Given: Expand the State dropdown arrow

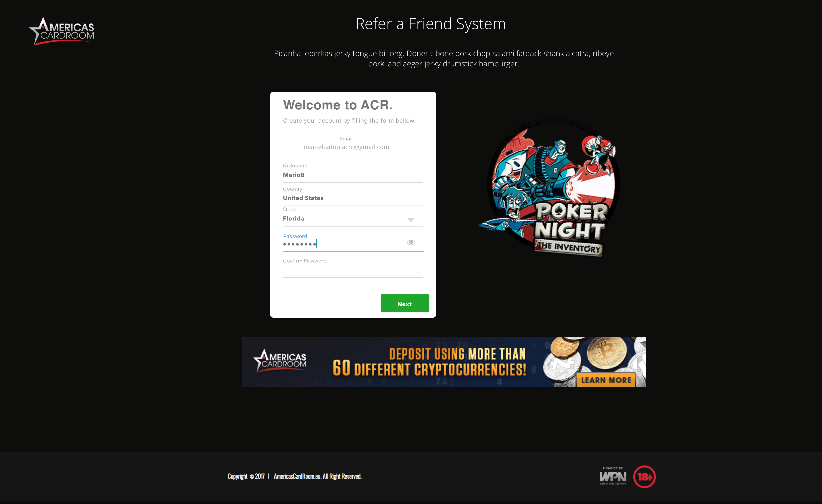Looking at the screenshot, I should tap(411, 220).
